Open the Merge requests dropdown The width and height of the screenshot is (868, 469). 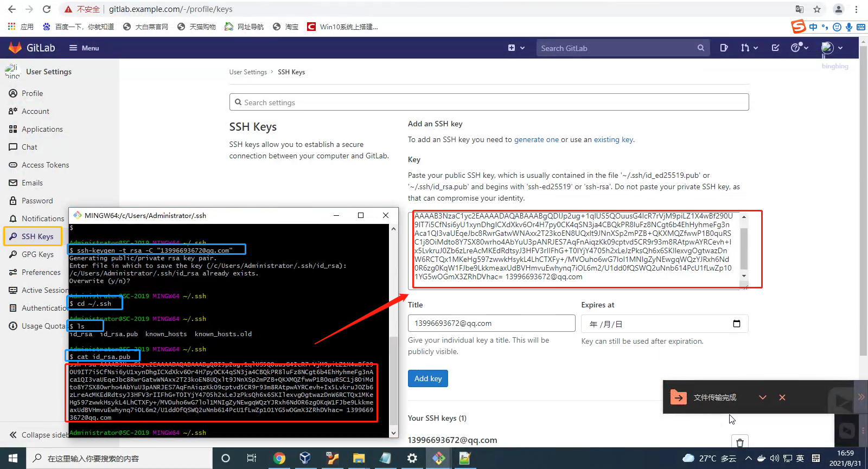[x=749, y=48]
